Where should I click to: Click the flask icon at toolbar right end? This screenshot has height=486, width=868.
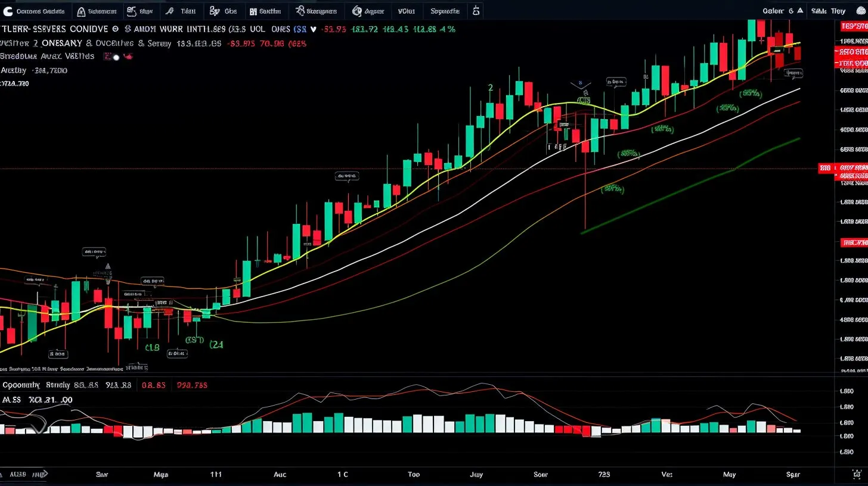click(475, 11)
